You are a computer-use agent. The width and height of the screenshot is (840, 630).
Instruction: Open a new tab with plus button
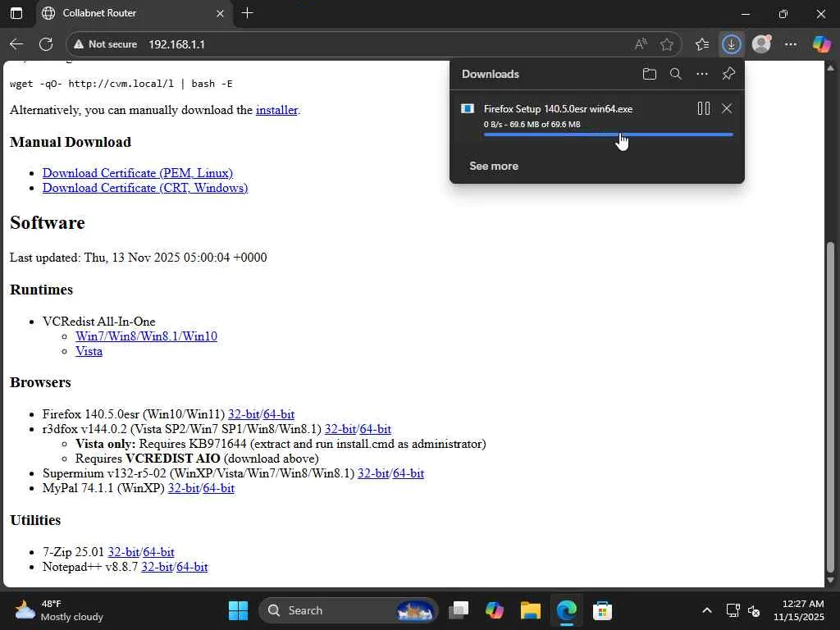pyautogui.click(x=247, y=13)
